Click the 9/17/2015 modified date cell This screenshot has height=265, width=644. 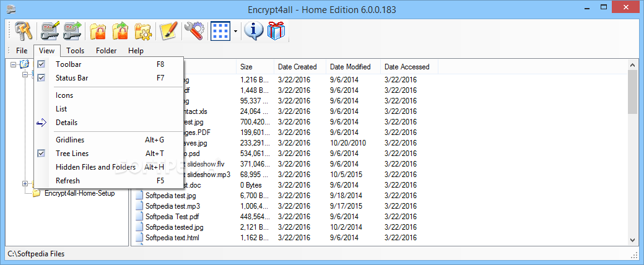click(346, 206)
